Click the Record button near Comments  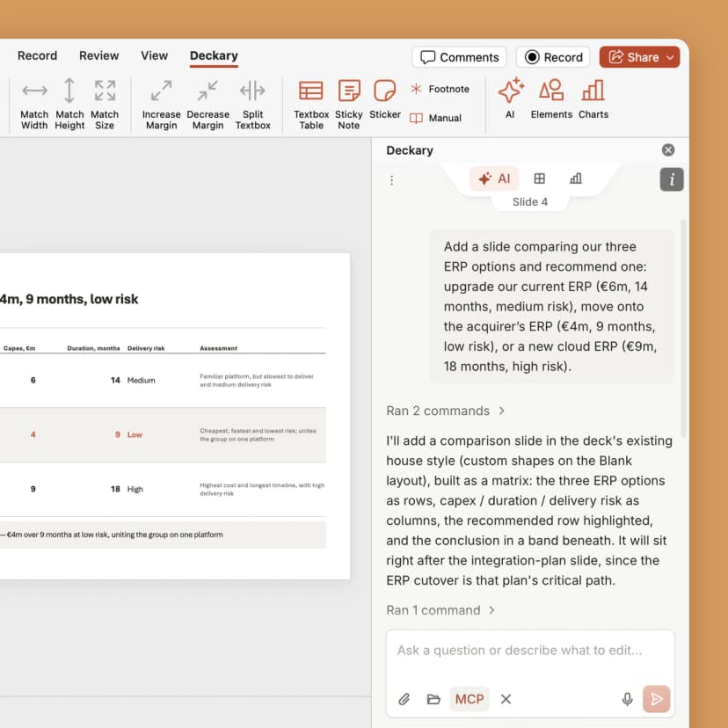(x=553, y=57)
